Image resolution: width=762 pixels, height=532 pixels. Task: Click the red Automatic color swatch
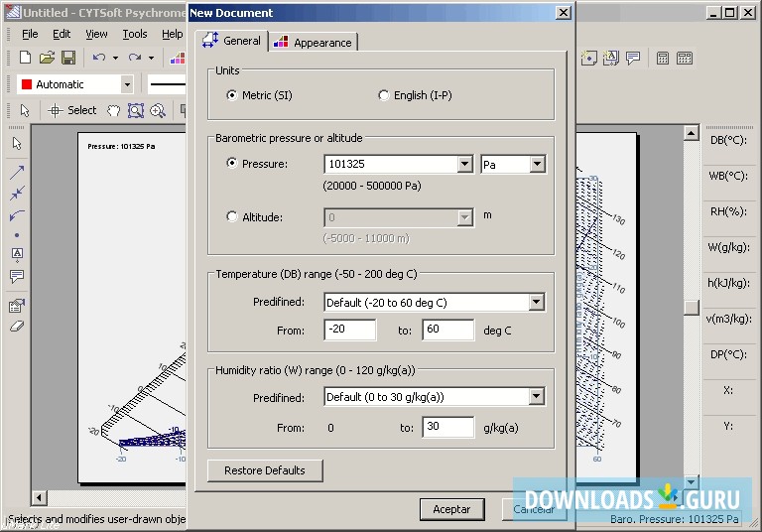click(x=27, y=84)
